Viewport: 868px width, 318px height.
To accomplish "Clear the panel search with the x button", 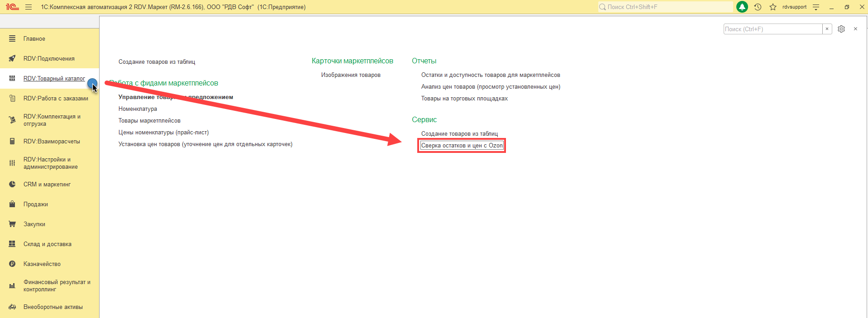I will (x=827, y=29).
